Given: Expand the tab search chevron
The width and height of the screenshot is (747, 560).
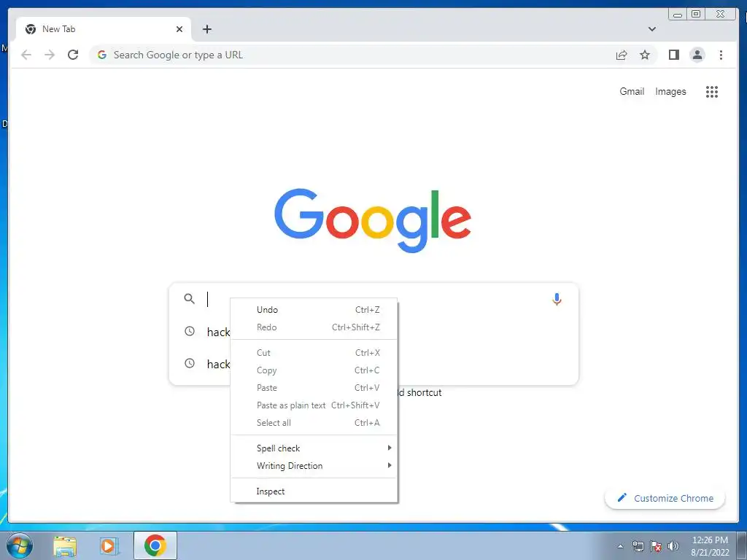Looking at the screenshot, I should coord(651,29).
